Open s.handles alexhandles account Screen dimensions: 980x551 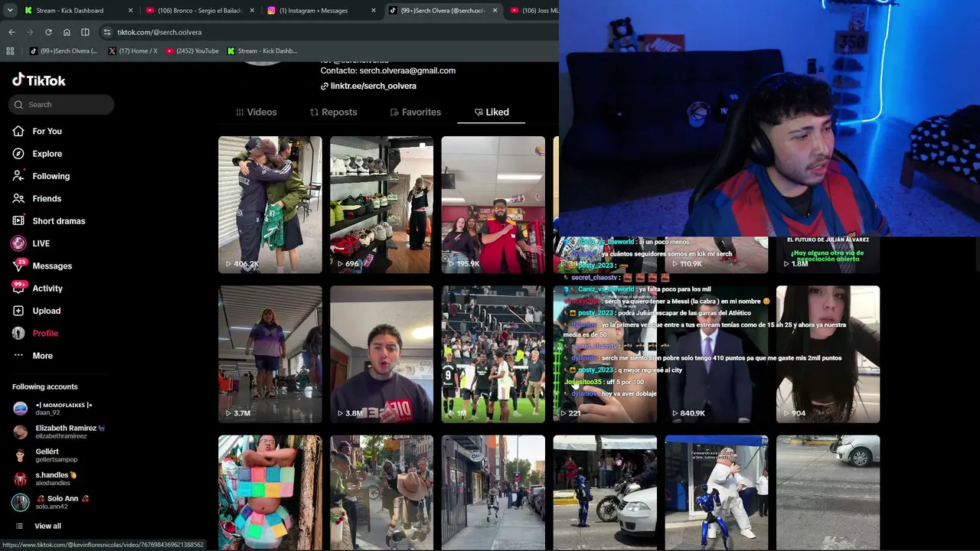point(45,478)
